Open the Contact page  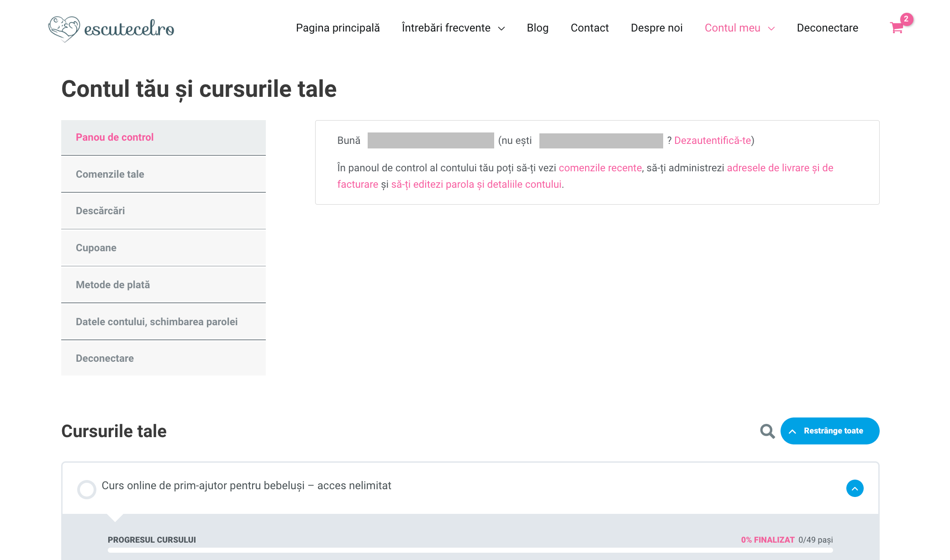coord(589,28)
